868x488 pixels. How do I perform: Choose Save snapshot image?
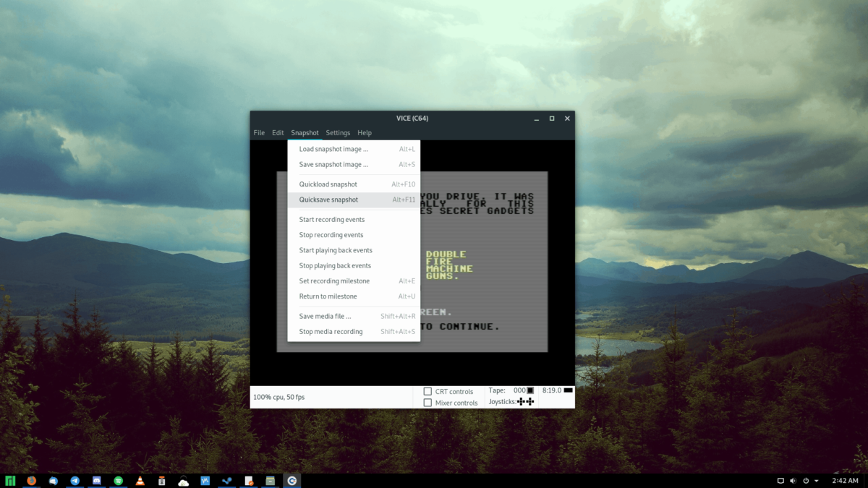coord(354,164)
